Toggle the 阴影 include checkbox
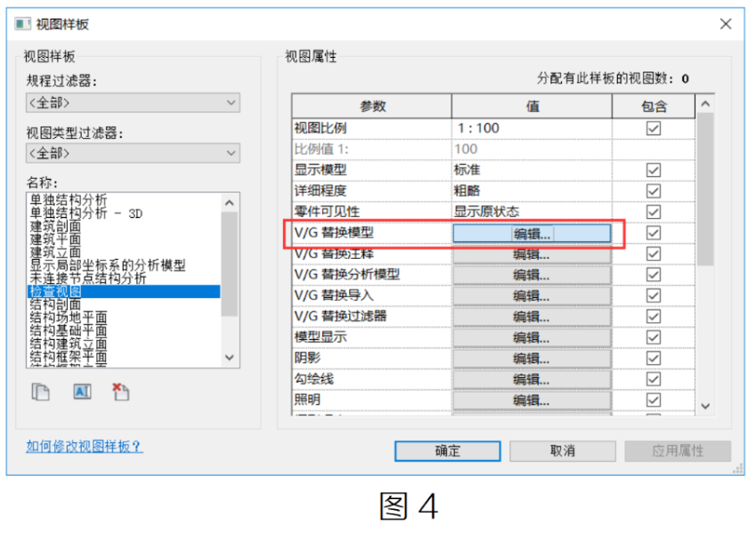This screenshot has height=533, width=756. click(654, 358)
